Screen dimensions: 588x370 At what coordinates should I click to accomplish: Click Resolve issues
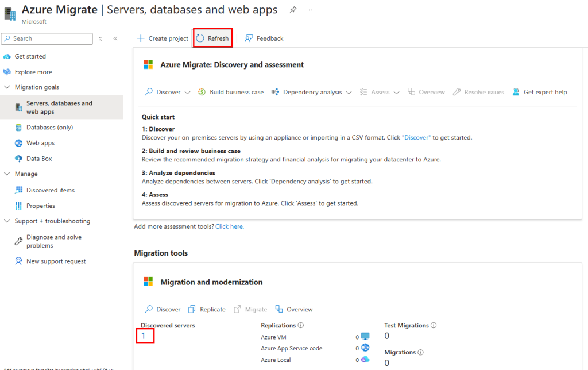478,92
